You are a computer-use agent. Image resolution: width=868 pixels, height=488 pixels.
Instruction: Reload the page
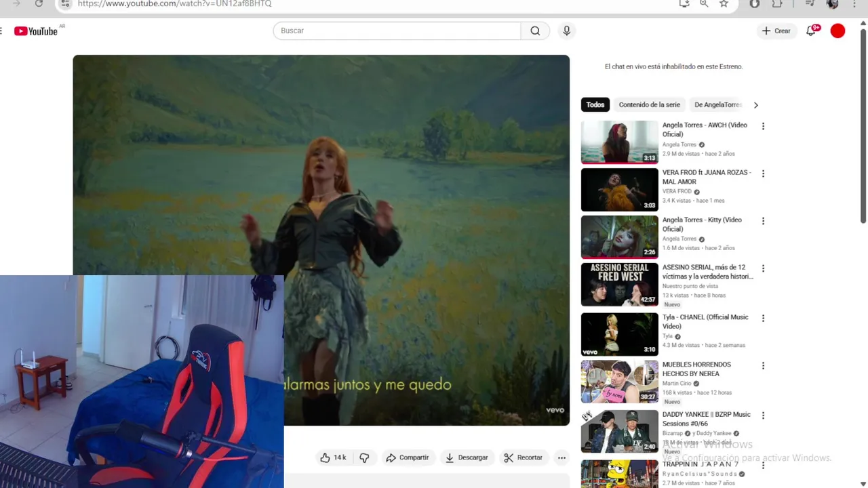click(39, 3)
